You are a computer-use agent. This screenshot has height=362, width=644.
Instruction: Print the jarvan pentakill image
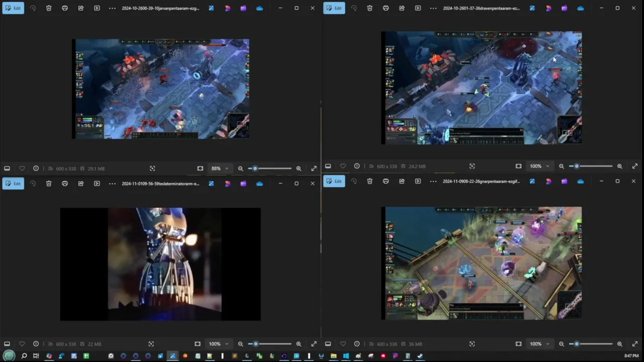[x=65, y=8]
